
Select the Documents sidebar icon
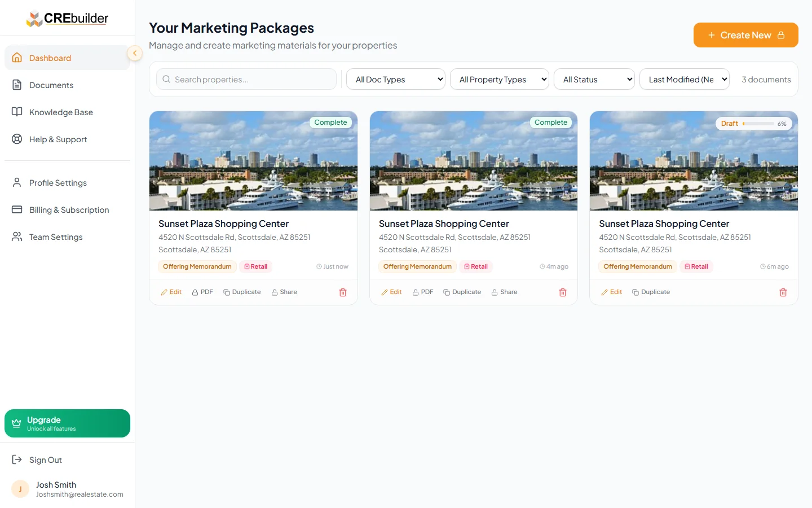click(17, 85)
